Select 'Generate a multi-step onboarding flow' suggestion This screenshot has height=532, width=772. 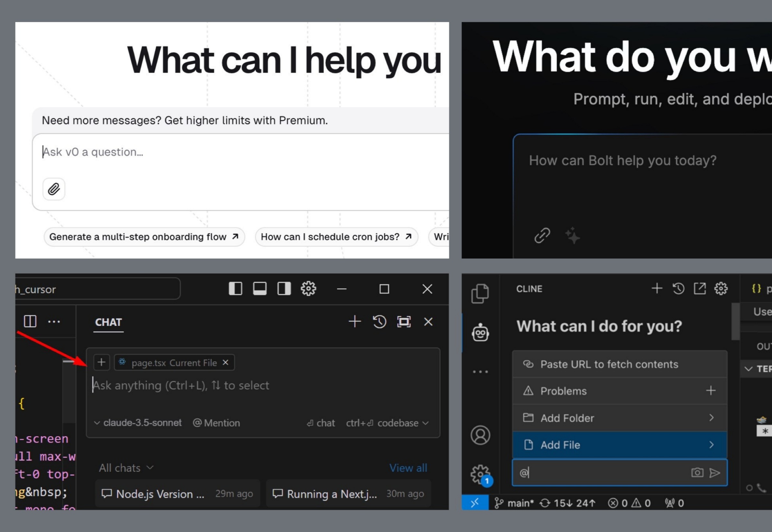coord(144,237)
